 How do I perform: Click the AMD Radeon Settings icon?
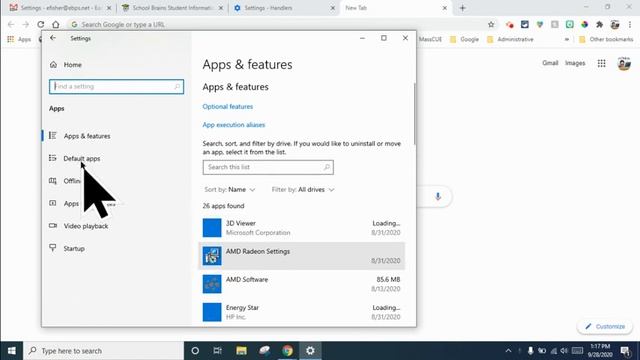[212, 256]
